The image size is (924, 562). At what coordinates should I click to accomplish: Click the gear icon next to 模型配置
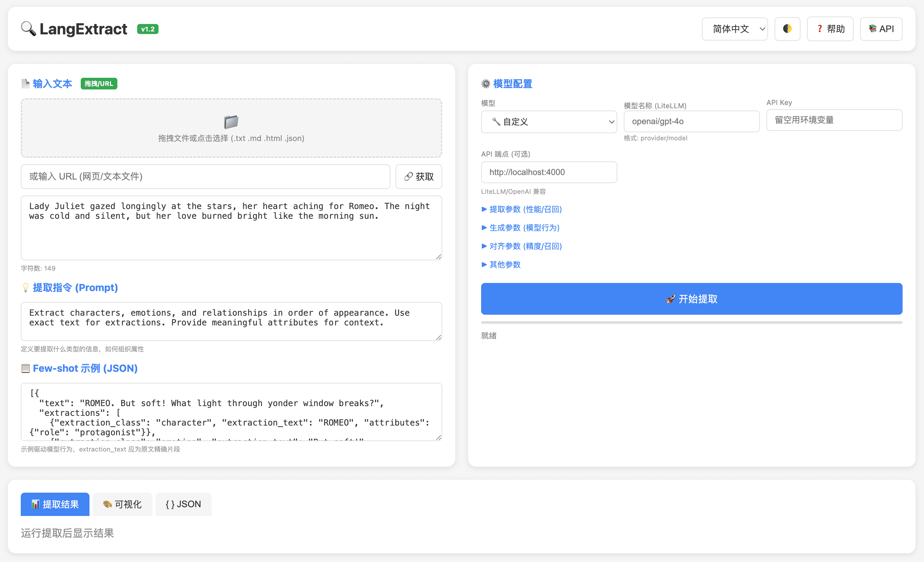pyautogui.click(x=485, y=84)
